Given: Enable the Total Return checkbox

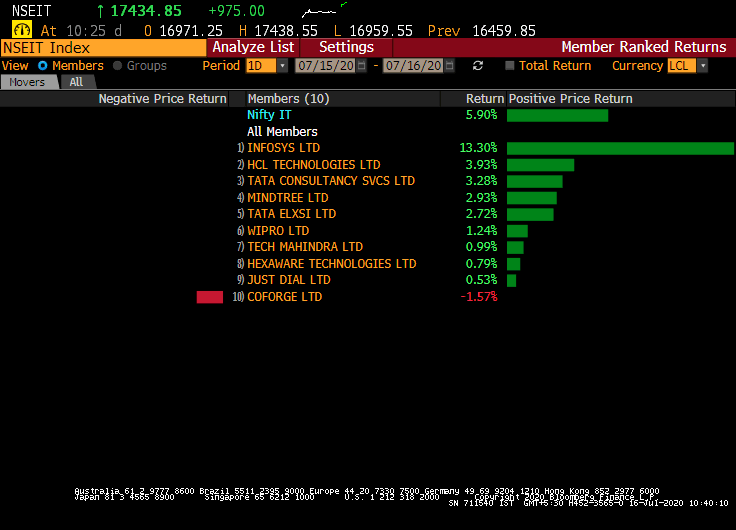Looking at the screenshot, I should [510, 66].
